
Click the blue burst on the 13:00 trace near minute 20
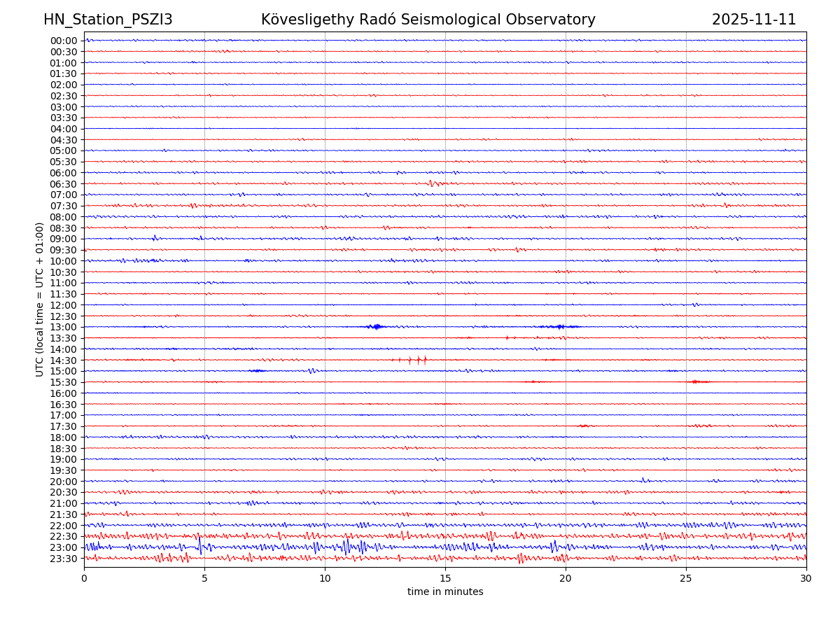559,327
